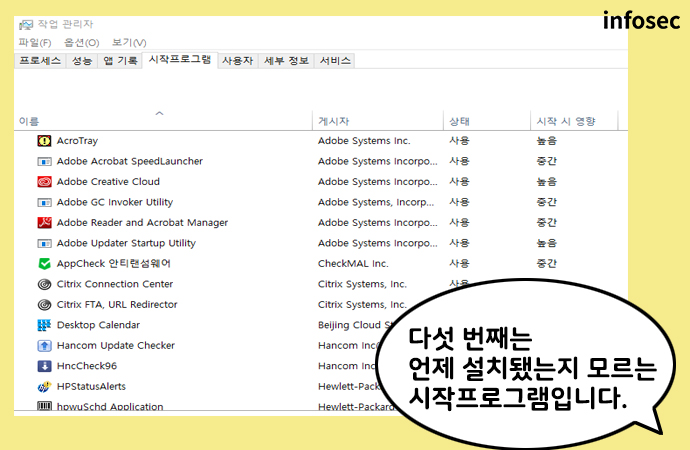The width and height of the screenshot is (690, 450).
Task: Select the Adobe Acrobat SpeedLauncher entry
Action: (x=130, y=161)
